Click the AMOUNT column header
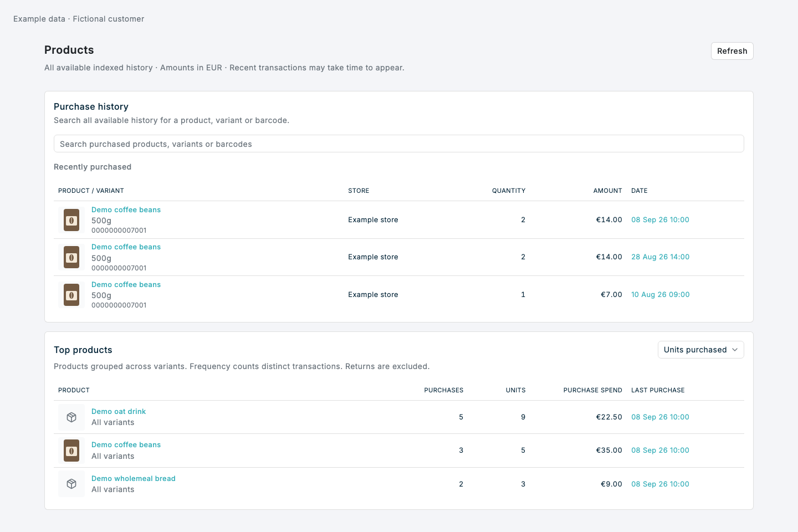This screenshot has width=798, height=532. [607, 191]
